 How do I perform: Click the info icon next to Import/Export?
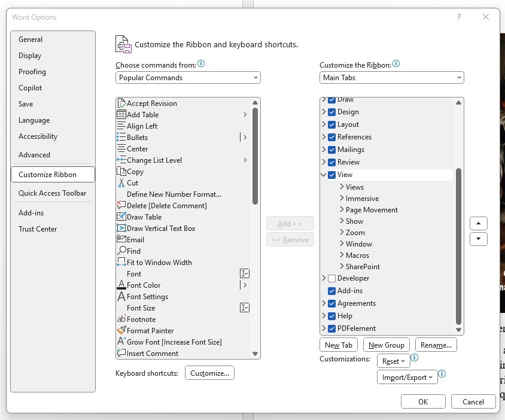442,373
